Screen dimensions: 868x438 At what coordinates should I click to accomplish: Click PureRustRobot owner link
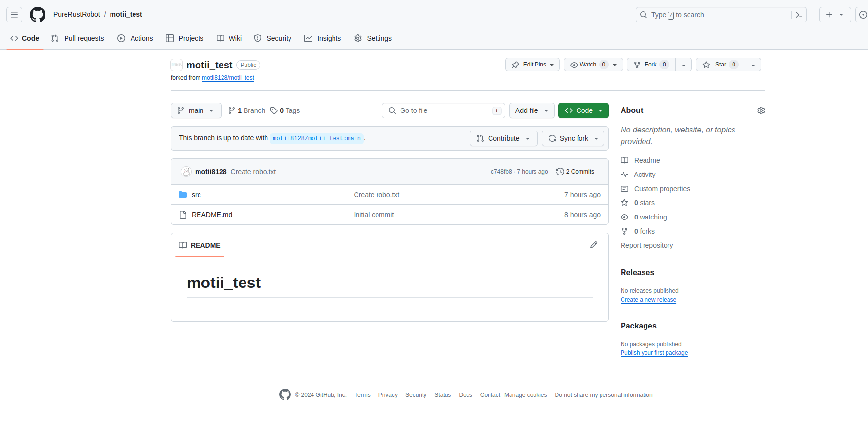77,14
